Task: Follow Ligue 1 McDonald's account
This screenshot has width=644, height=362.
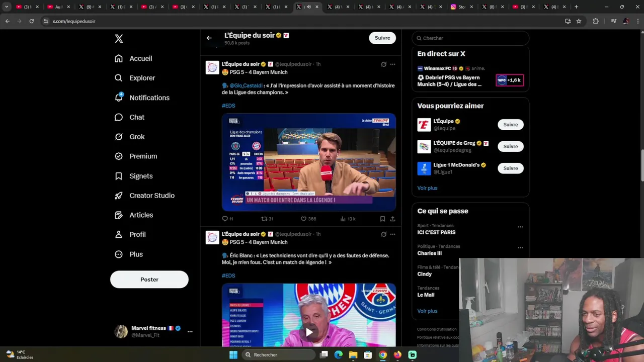Action: pos(510,168)
